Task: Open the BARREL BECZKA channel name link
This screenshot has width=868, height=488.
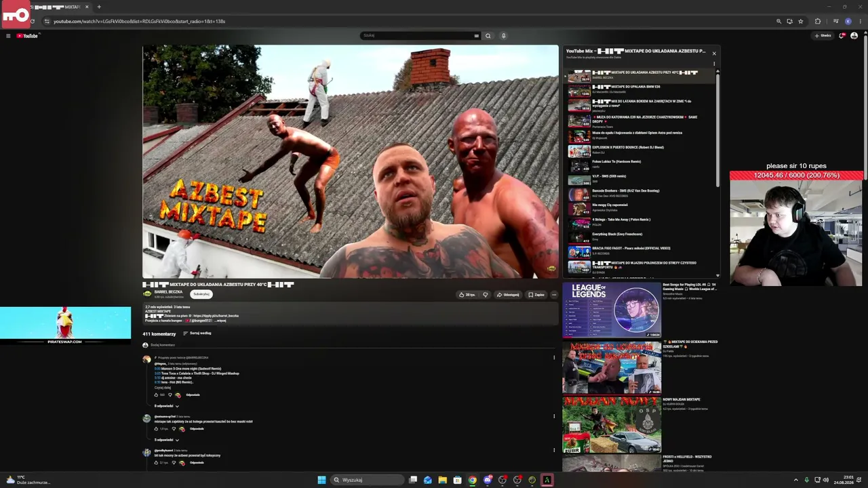Action: (x=168, y=292)
